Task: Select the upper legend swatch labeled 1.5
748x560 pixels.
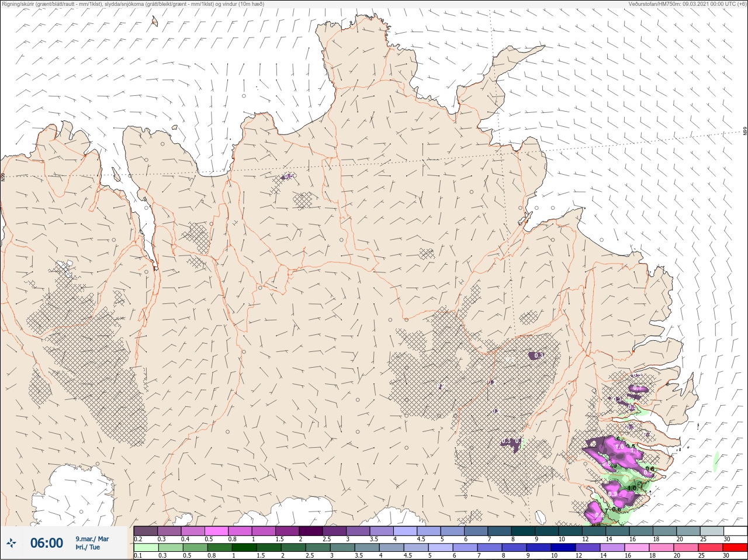Action: [287, 531]
